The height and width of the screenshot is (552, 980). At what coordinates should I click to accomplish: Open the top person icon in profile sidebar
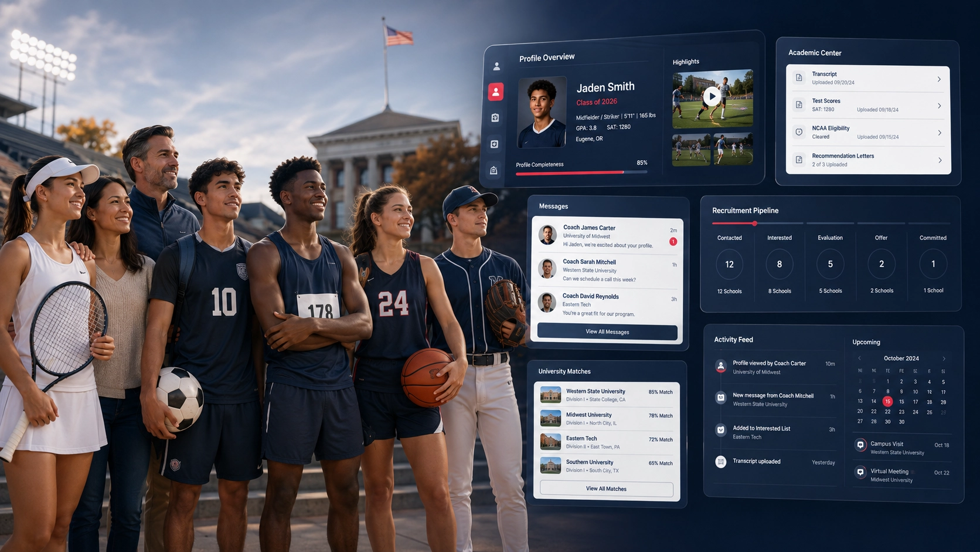496,66
